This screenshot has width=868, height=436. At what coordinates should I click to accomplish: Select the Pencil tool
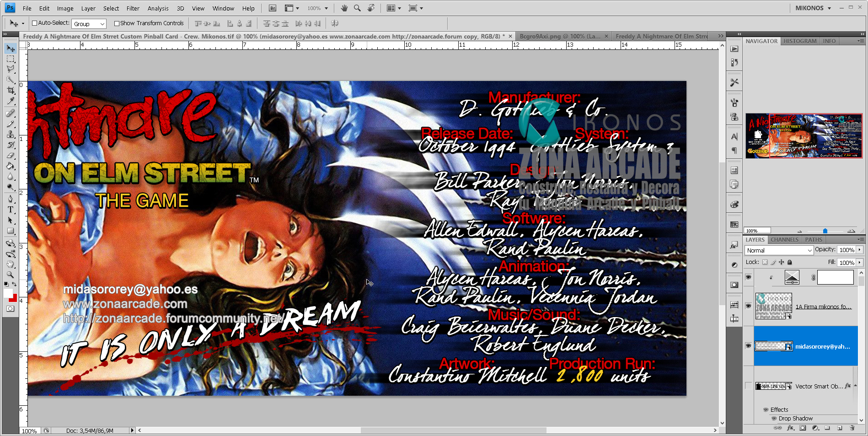click(x=11, y=124)
